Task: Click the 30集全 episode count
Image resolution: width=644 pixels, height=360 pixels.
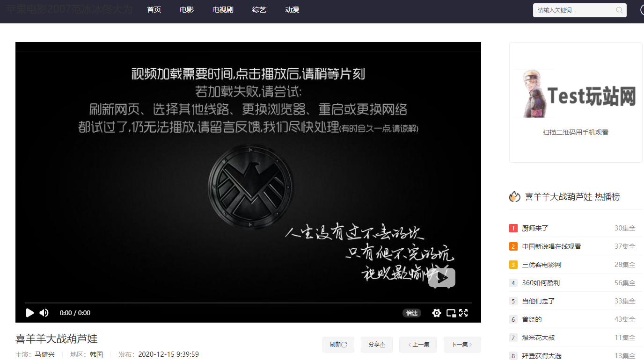Action: pos(625,228)
